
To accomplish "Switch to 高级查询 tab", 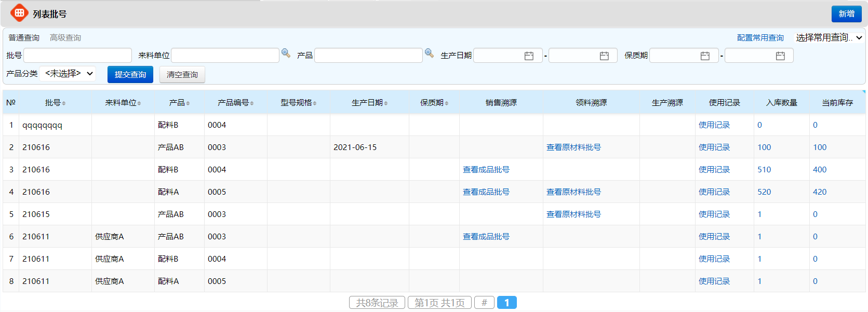I will point(65,38).
